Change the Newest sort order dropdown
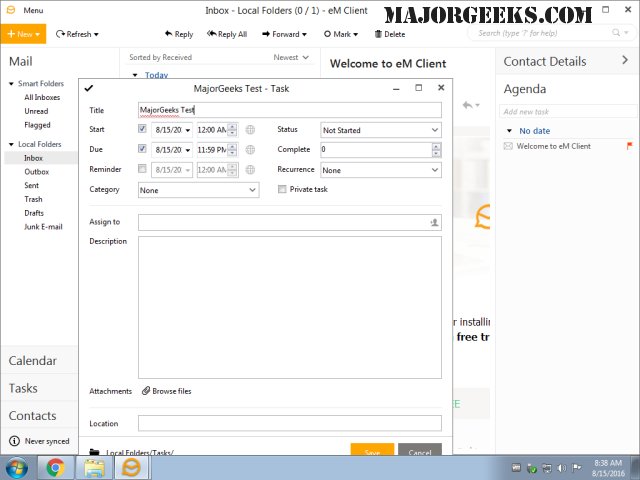The width and height of the screenshot is (640, 480). [x=291, y=58]
